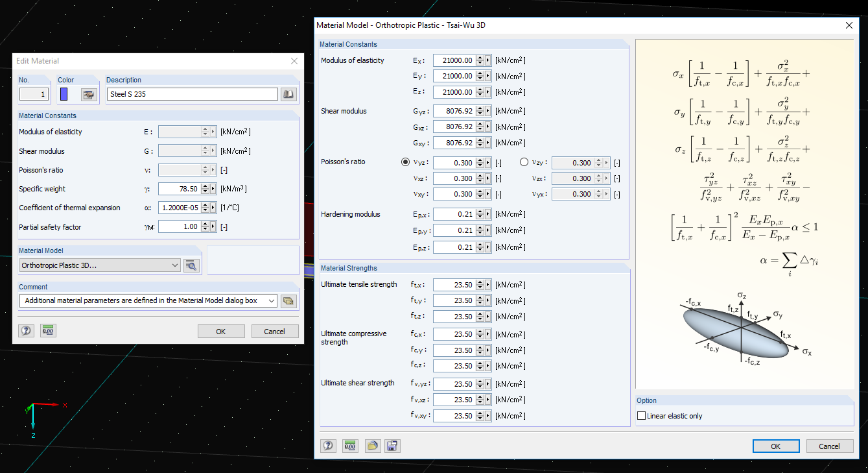The width and height of the screenshot is (868, 473).
Task: Open help icon in Material Model dialog
Action: click(x=328, y=446)
